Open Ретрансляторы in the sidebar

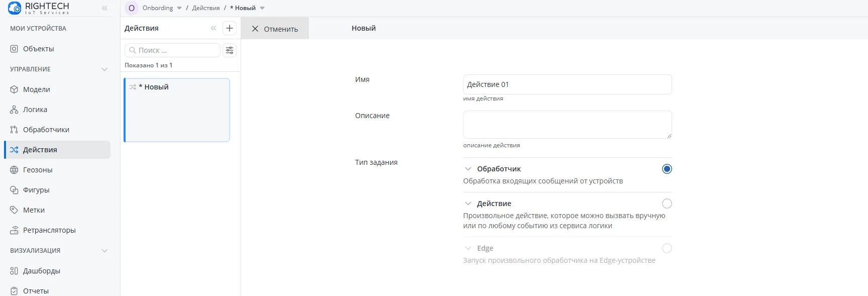[49, 230]
